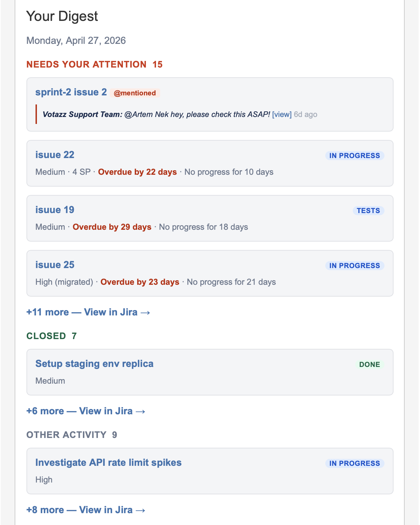Image resolution: width=420 pixels, height=525 pixels.
Task: Click the TESTS status badge
Action: coord(368,211)
